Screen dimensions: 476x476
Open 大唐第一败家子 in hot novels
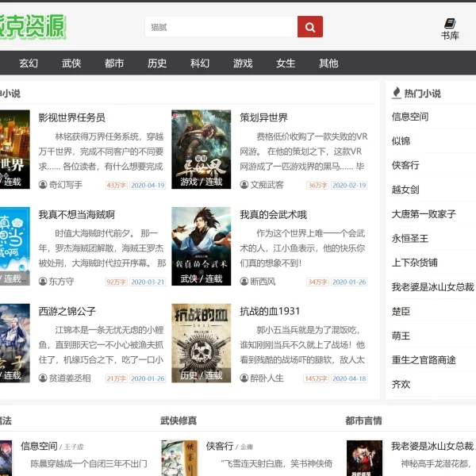tap(424, 214)
